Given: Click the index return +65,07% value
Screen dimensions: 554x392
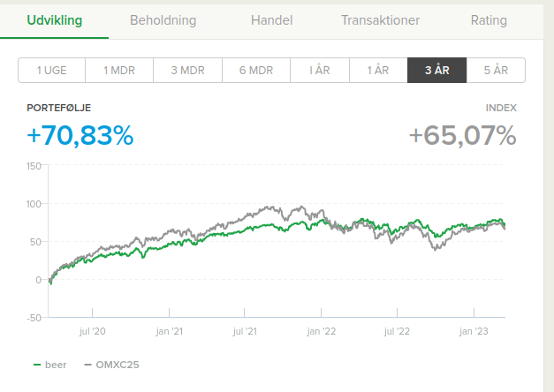Looking at the screenshot, I should pos(462,136).
